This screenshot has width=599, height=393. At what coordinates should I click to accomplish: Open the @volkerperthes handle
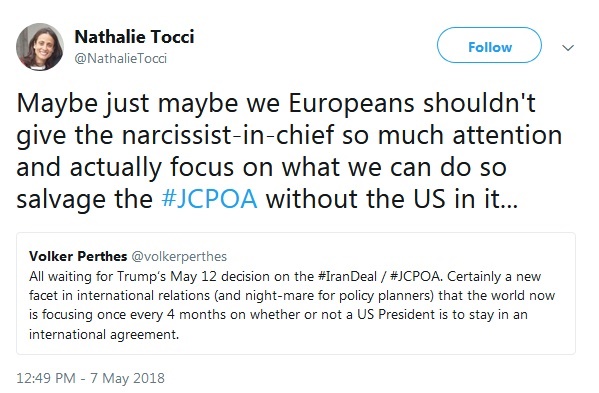coord(179,256)
